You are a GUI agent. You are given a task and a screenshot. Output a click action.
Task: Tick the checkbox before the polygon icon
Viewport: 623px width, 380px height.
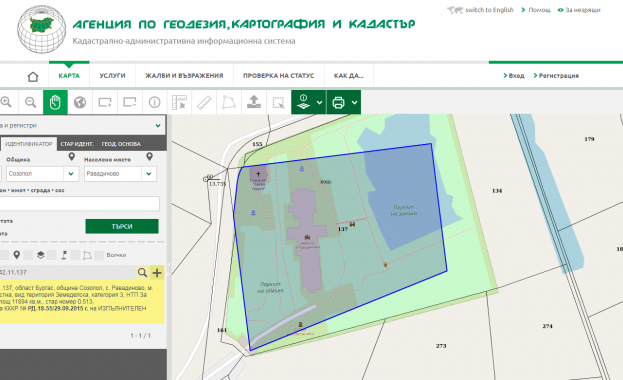[x=75, y=255]
